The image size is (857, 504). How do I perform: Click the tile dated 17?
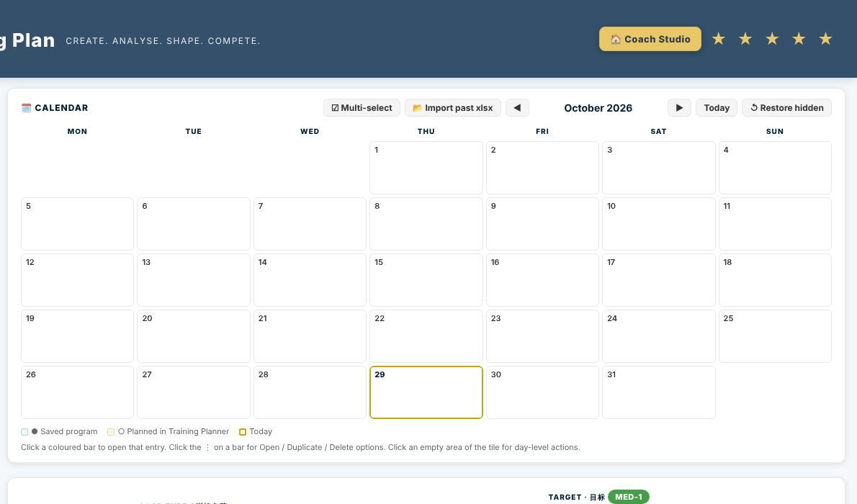(x=659, y=280)
